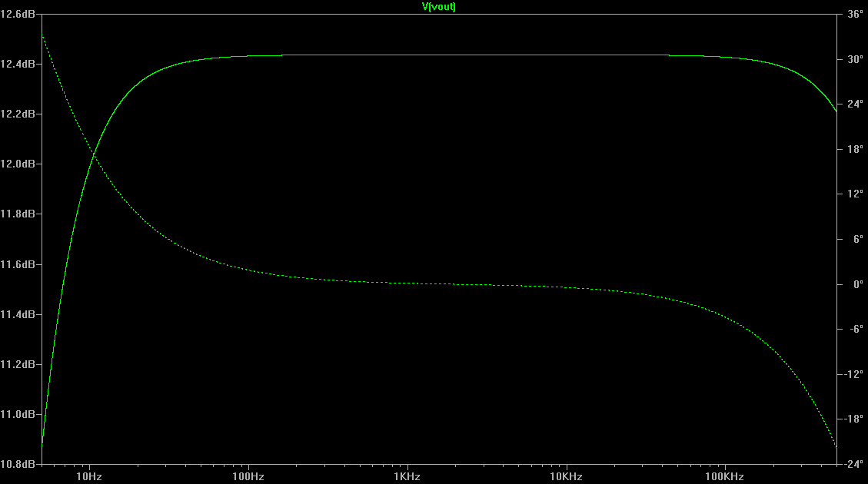This screenshot has width=868, height=484.
Task: Click the 12.4dB magnitude axis label
Action: 18,65
